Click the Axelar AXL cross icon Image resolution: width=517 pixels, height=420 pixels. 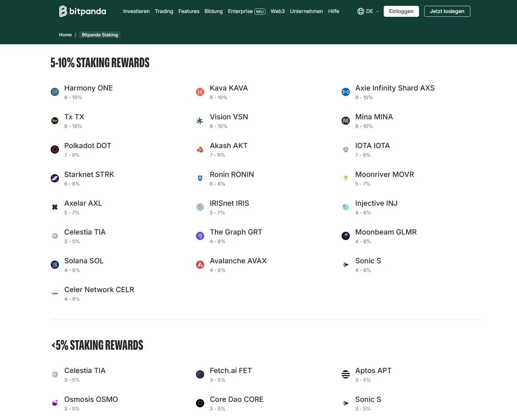click(x=55, y=207)
